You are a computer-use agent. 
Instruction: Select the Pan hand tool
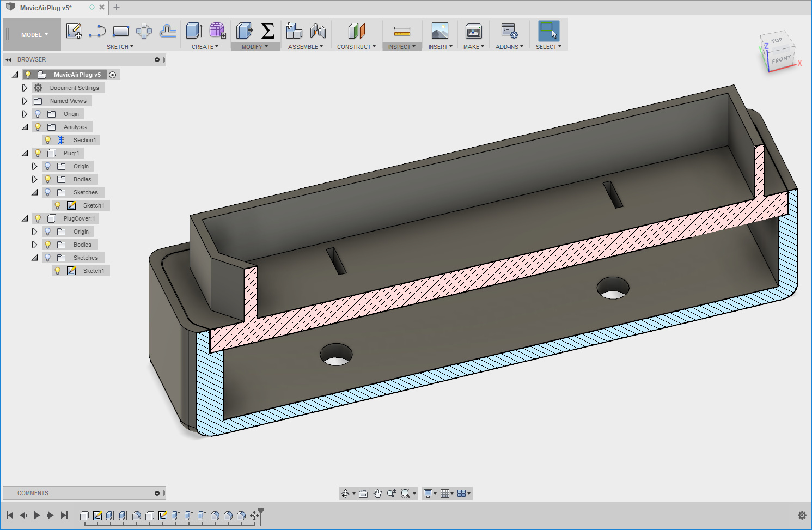pos(377,494)
